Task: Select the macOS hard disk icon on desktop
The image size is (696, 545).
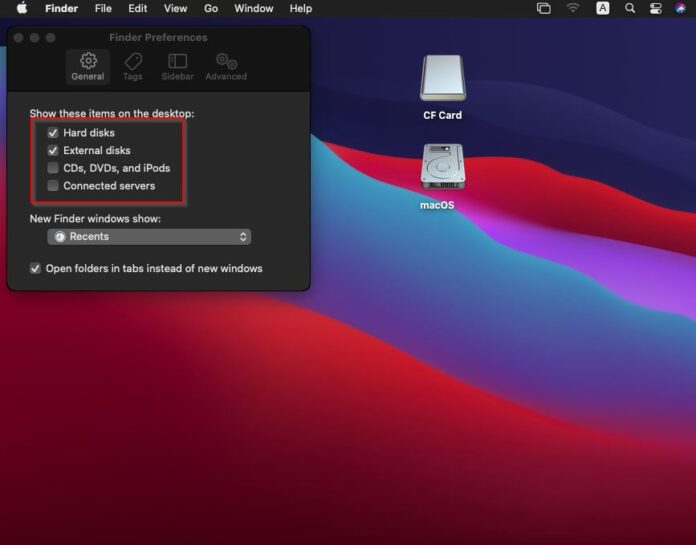Action: click(443, 167)
